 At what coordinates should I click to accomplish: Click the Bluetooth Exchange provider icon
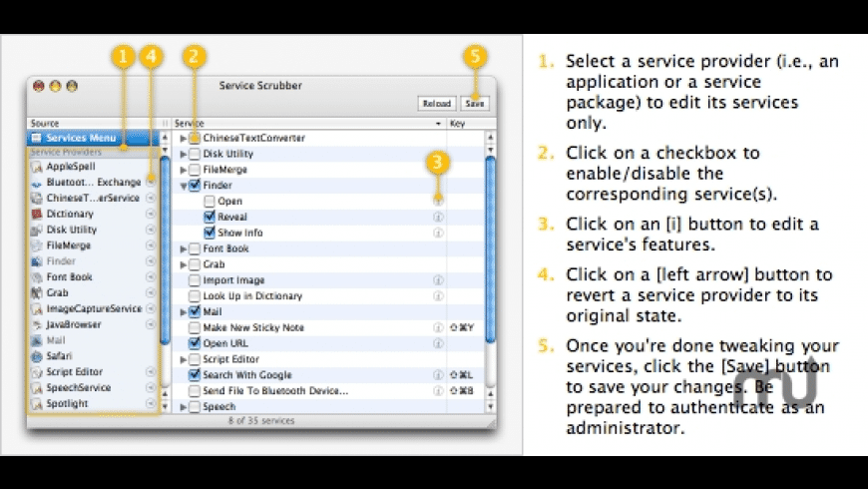pyautogui.click(x=37, y=183)
